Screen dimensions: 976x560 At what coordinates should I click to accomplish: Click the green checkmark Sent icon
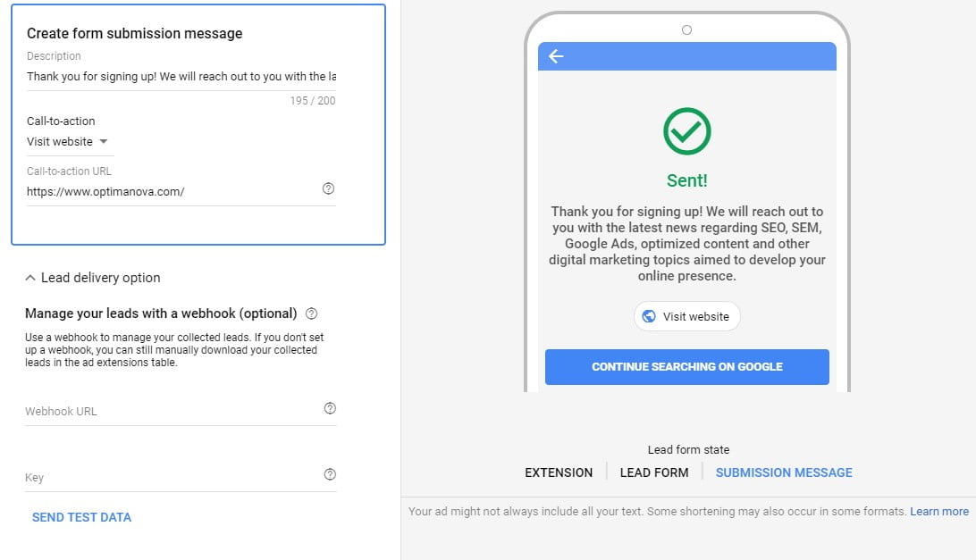686,131
